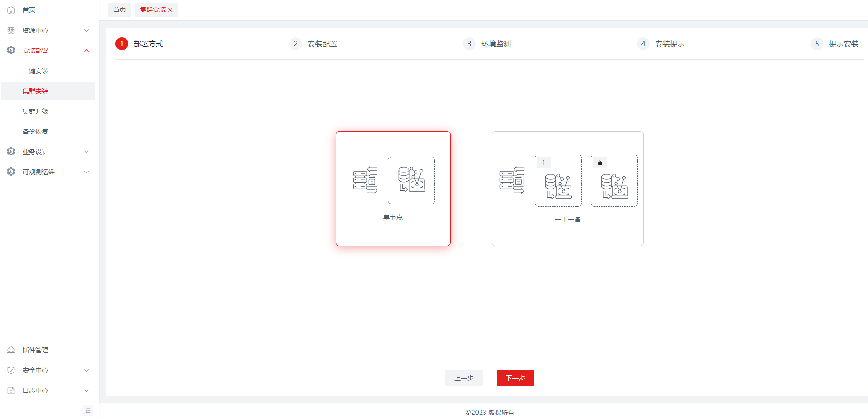Viewport: 868px width, 419px height.
Task: Click the 插件管理 plugin icon
Action: [11, 350]
